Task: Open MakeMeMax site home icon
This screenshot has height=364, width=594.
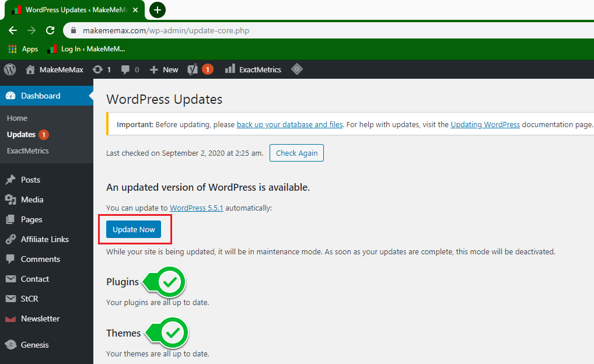Action: coord(30,69)
